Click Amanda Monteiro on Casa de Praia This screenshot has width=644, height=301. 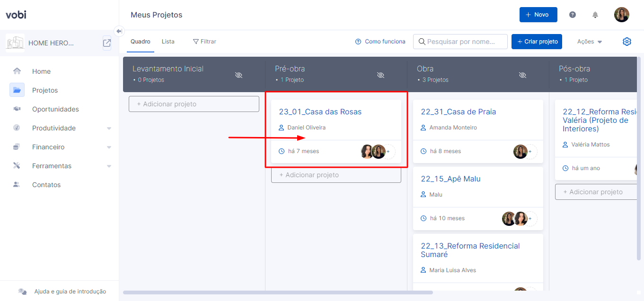[453, 128]
